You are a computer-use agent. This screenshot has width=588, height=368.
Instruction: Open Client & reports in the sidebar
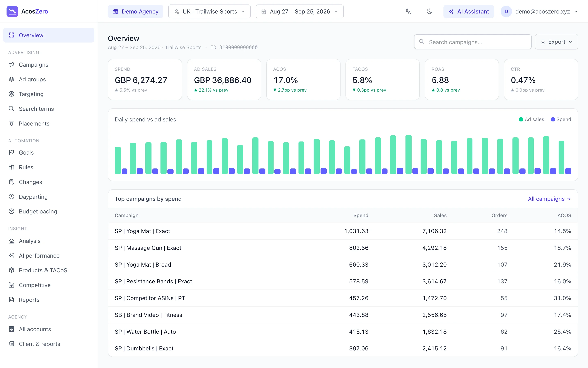point(49,344)
